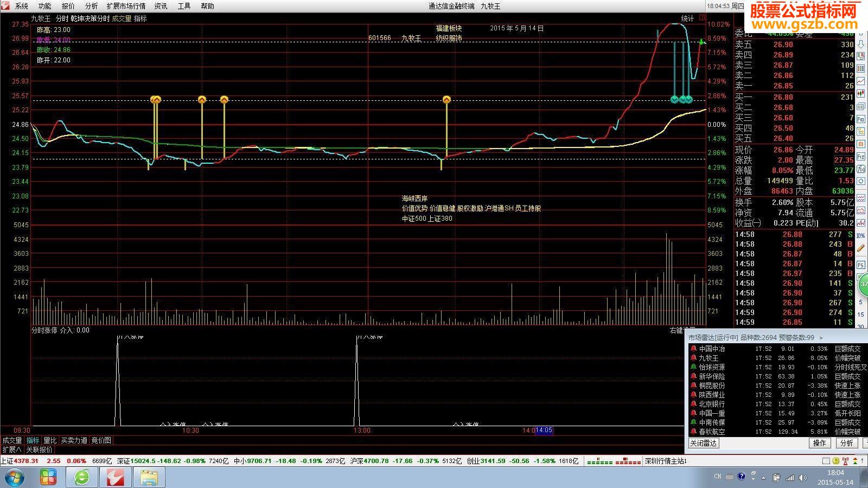Click the highlighted 14:05 time marker

click(x=544, y=431)
